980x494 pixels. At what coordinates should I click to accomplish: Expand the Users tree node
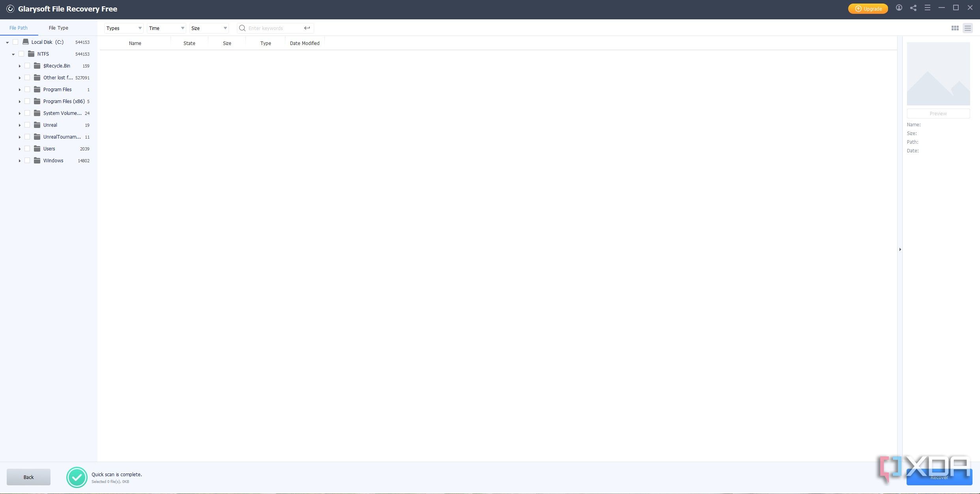[x=19, y=149]
